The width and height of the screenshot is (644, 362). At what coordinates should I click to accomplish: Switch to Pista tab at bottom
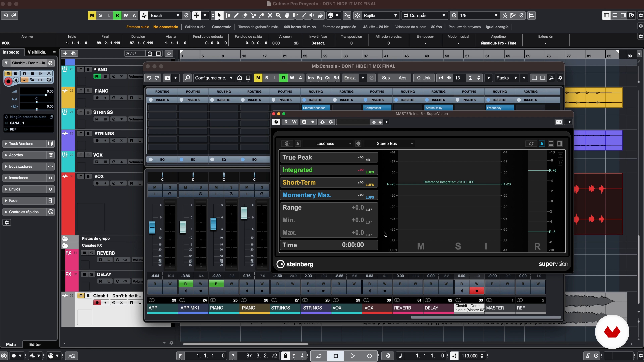[11, 345]
